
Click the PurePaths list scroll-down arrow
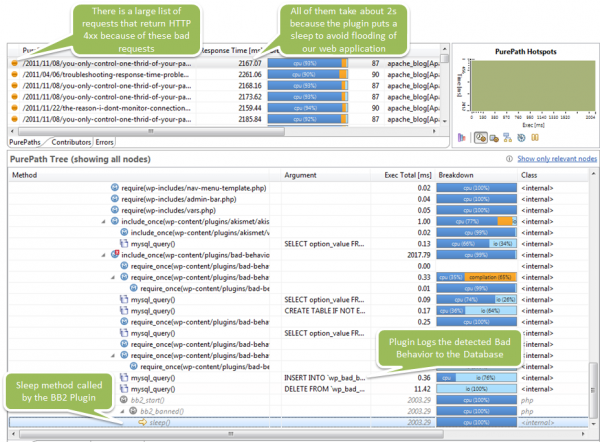pos(445,121)
